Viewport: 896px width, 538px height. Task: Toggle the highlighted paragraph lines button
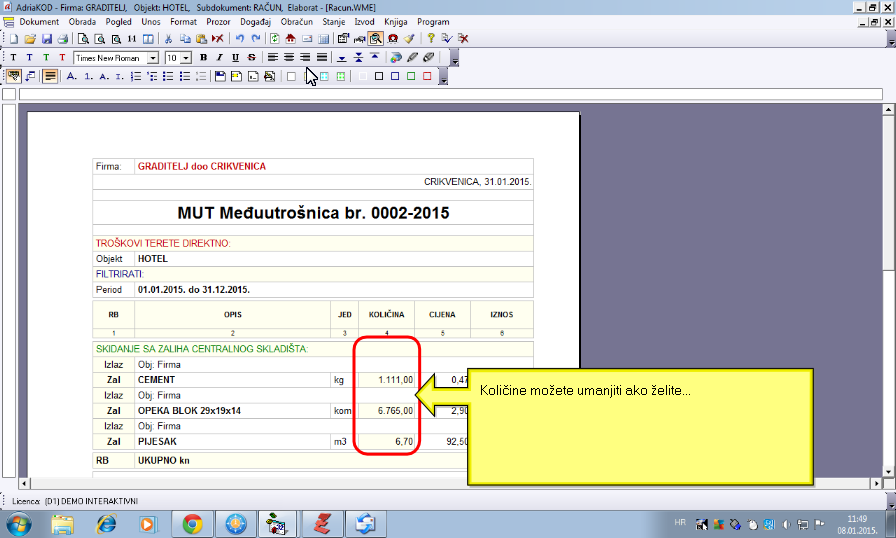50,77
